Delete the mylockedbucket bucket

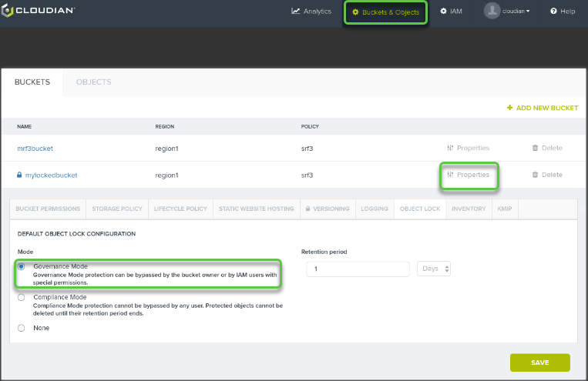547,175
